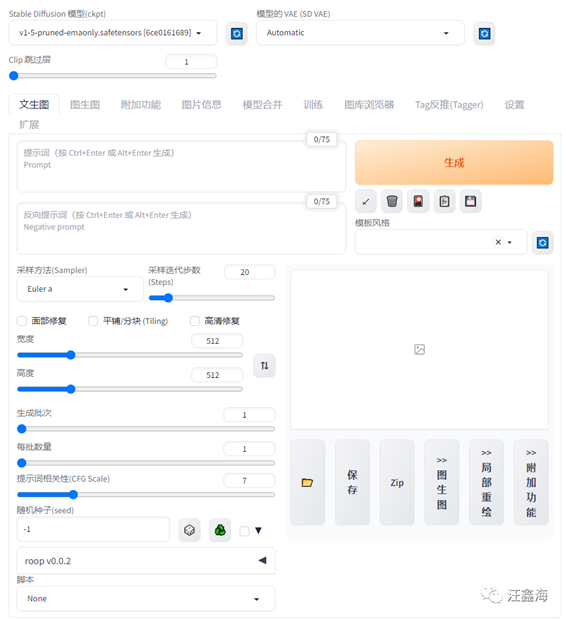
Task: Open the Euler a sampler dropdown
Action: pos(80,289)
